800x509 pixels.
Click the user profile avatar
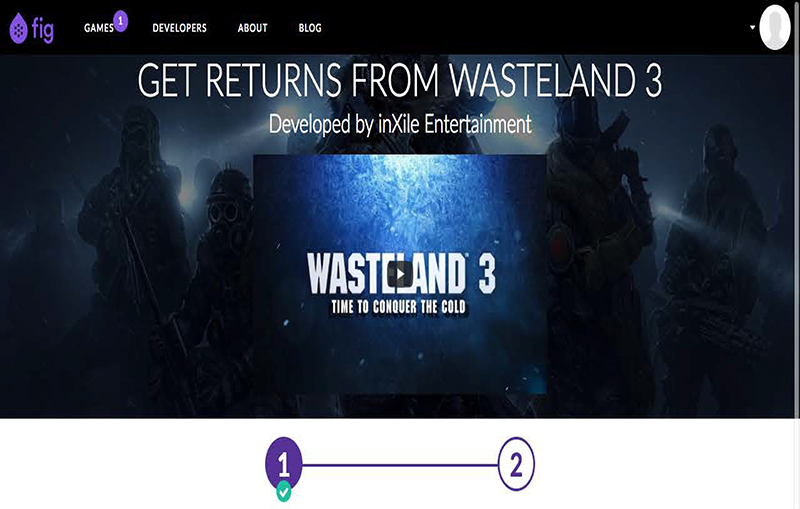(x=775, y=27)
